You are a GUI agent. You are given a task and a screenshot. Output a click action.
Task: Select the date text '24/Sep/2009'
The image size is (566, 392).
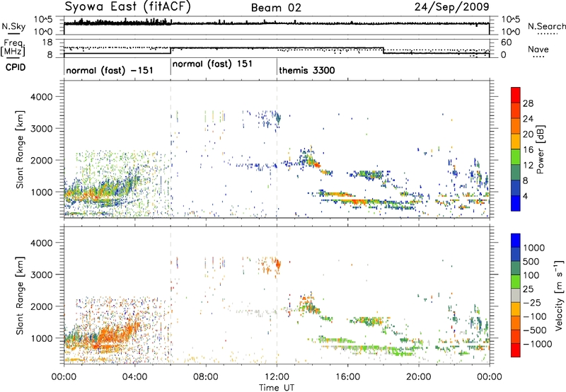coord(452,7)
